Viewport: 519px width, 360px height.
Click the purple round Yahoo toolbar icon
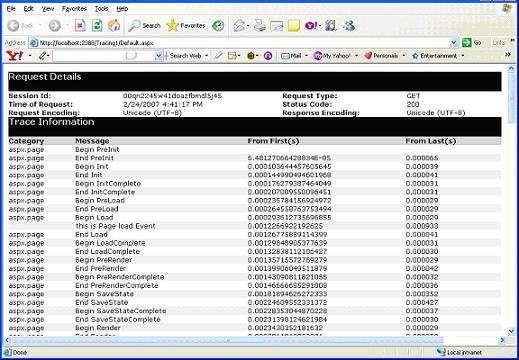(268, 56)
